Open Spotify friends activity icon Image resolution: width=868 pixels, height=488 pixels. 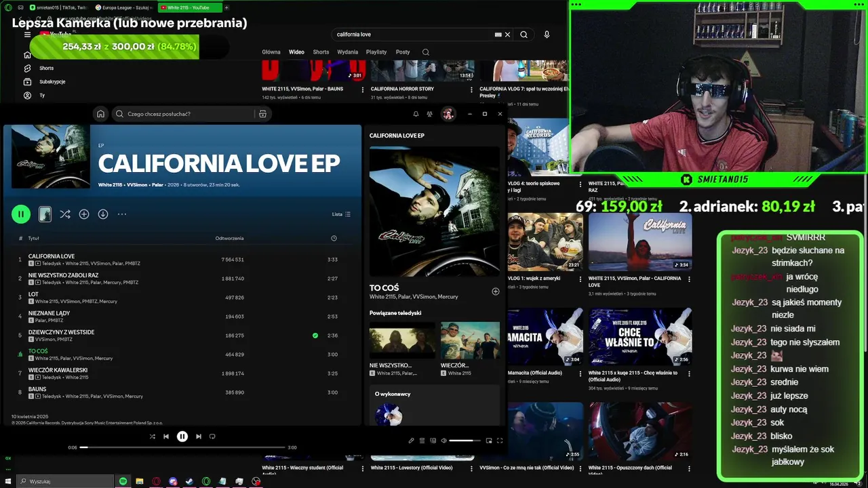point(429,114)
